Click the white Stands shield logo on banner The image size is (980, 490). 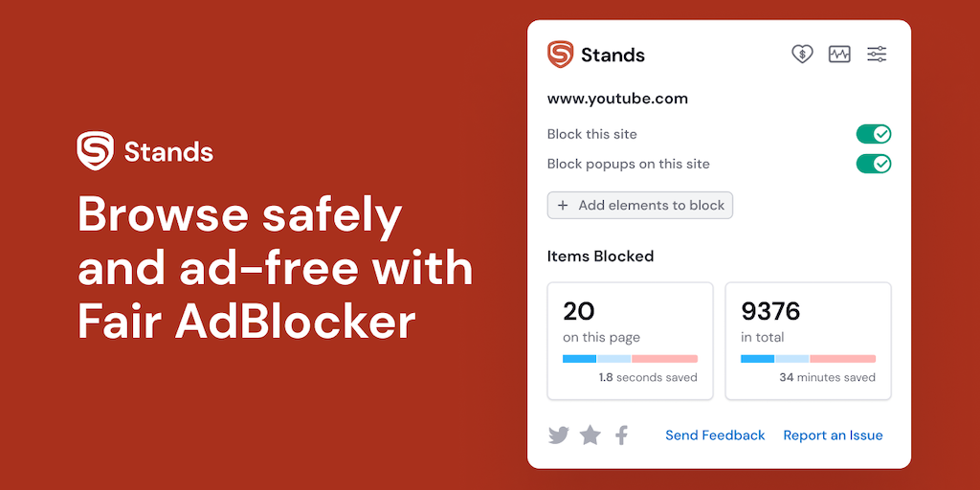pyautogui.click(x=96, y=151)
